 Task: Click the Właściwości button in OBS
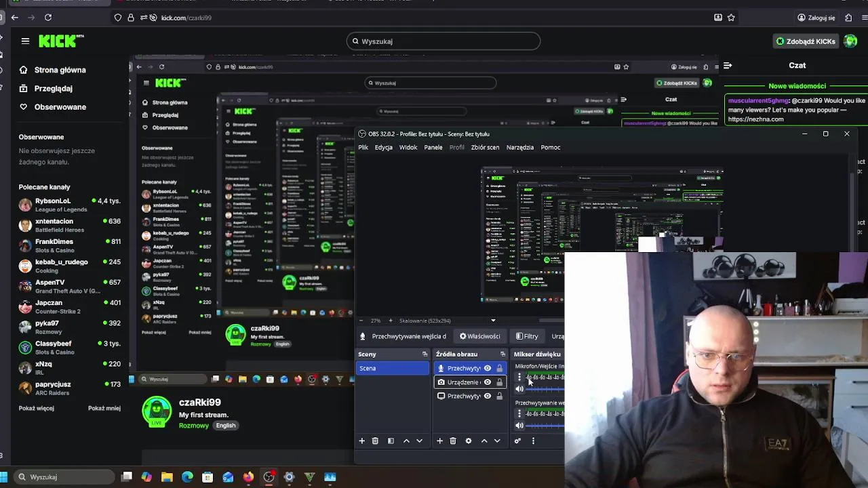coord(479,336)
